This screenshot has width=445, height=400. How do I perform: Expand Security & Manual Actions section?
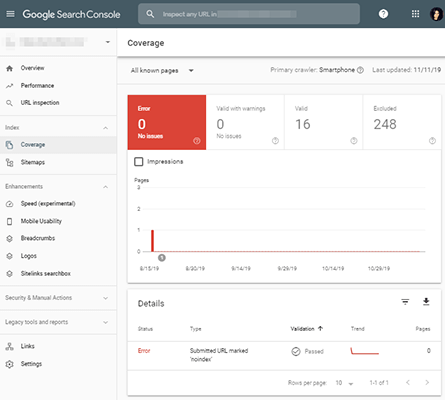(58, 298)
